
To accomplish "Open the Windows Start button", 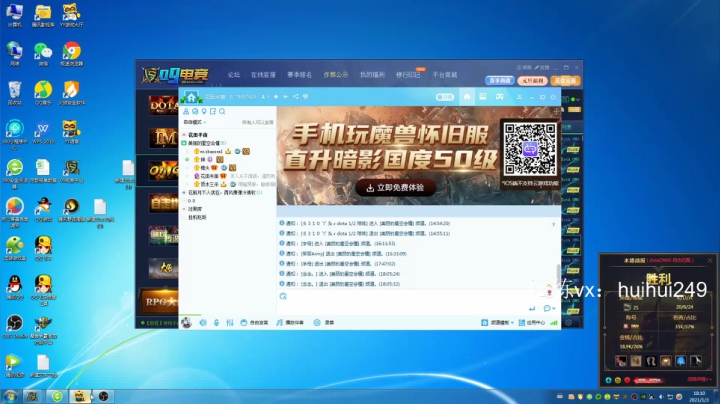I will coord(10,397).
